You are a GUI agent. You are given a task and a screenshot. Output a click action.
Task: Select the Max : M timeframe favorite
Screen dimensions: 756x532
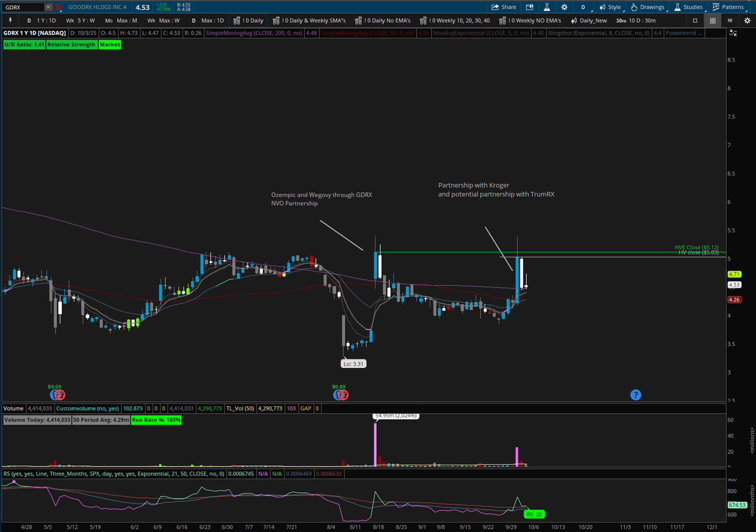coord(122,20)
